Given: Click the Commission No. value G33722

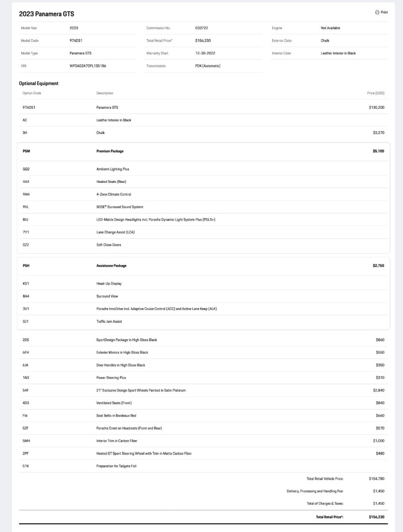Looking at the screenshot, I should tap(201, 28).
